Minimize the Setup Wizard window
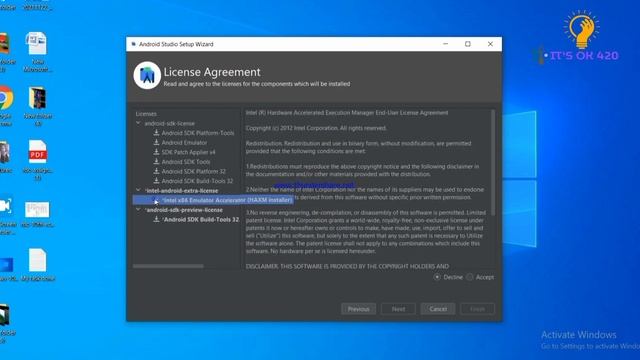Viewport: 640px width, 360px height. point(446,44)
